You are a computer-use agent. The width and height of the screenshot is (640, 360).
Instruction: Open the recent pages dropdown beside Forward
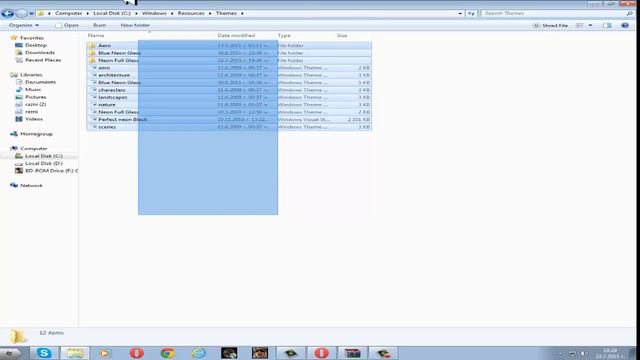(31, 14)
